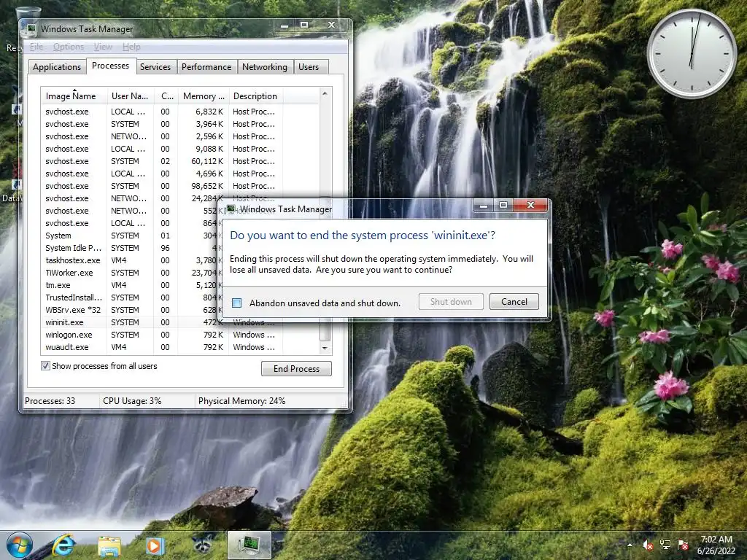The height and width of the screenshot is (560, 747).
Task: Select the TiWorker.exe process row
Action: point(129,273)
